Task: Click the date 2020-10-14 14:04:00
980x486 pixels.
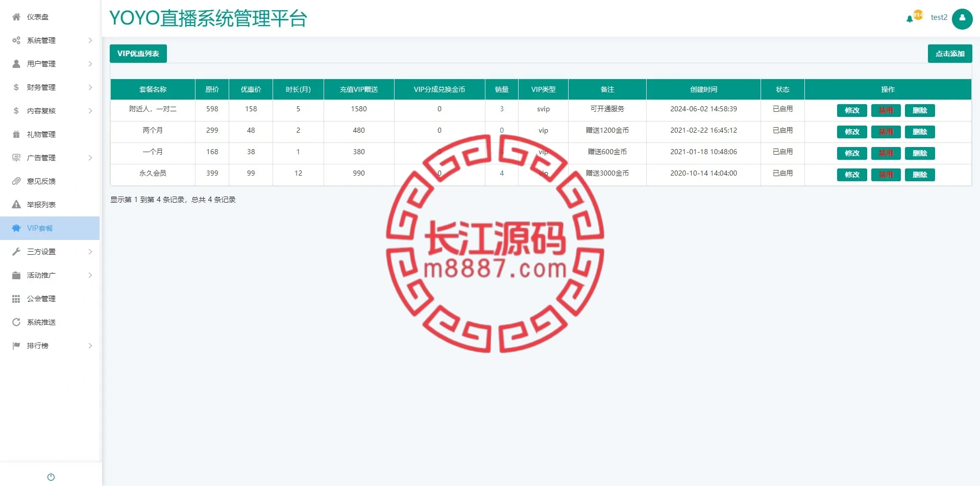Action: pos(703,173)
